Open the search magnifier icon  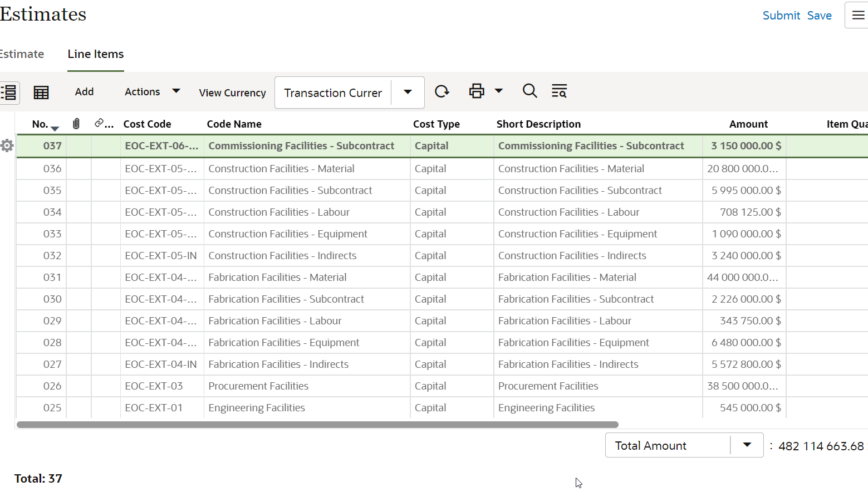tap(529, 91)
